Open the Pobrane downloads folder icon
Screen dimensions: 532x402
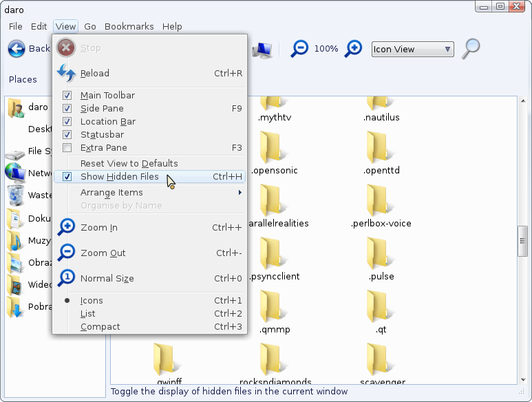(14, 307)
